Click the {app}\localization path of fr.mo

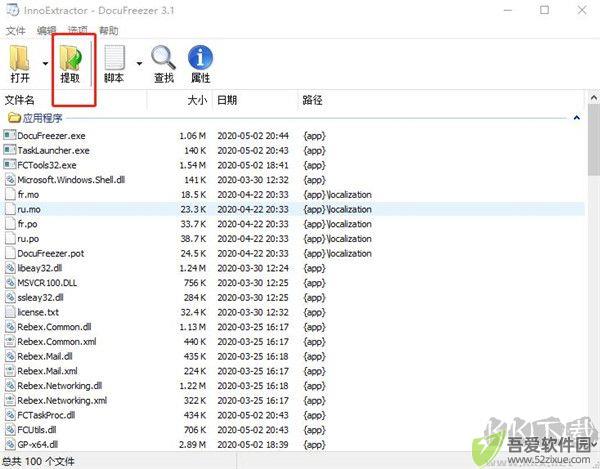[338, 195]
